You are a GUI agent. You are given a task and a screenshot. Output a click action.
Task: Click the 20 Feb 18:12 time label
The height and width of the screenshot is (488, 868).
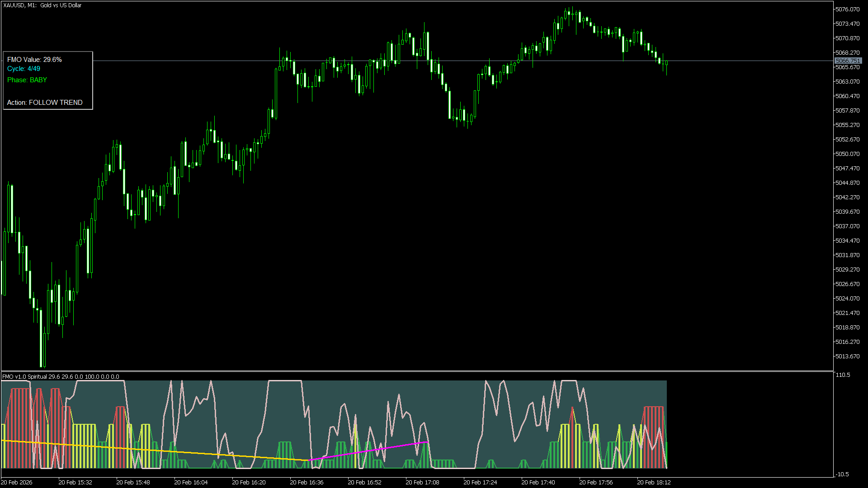(x=654, y=482)
